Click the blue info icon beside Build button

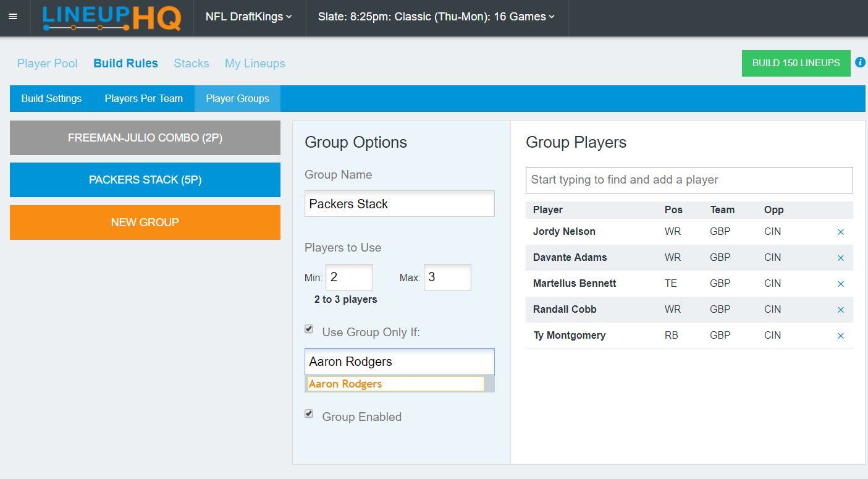(x=860, y=62)
